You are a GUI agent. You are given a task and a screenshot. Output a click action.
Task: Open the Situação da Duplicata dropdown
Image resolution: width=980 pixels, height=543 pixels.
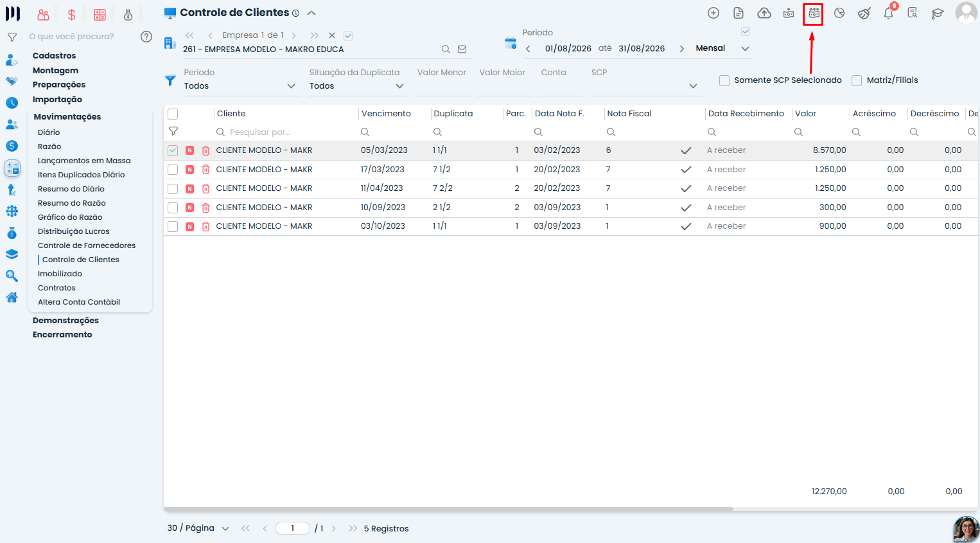pyautogui.click(x=357, y=86)
